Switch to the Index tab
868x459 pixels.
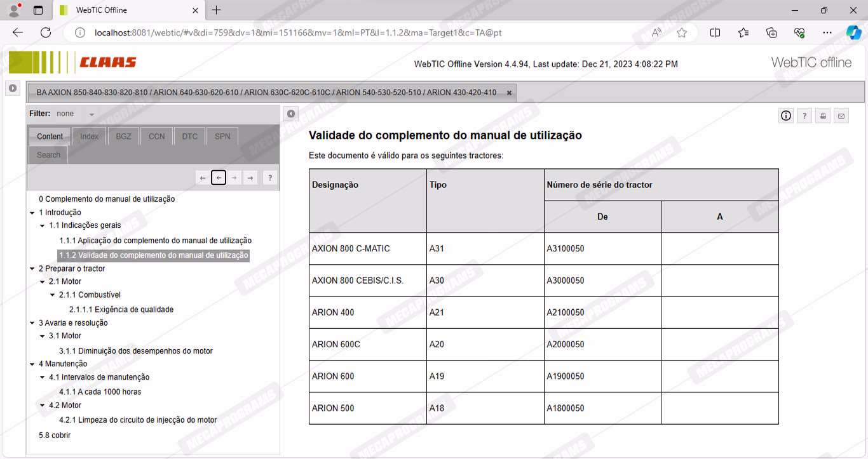[89, 136]
